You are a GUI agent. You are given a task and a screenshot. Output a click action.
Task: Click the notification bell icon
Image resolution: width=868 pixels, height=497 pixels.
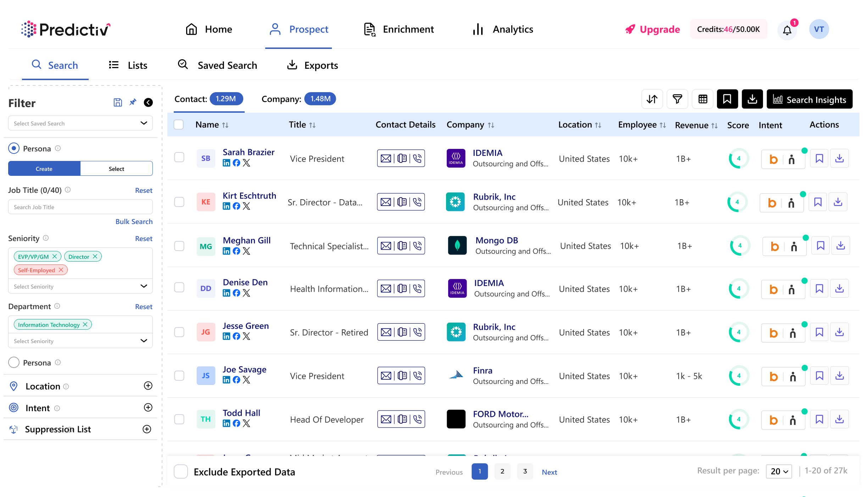(787, 30)
